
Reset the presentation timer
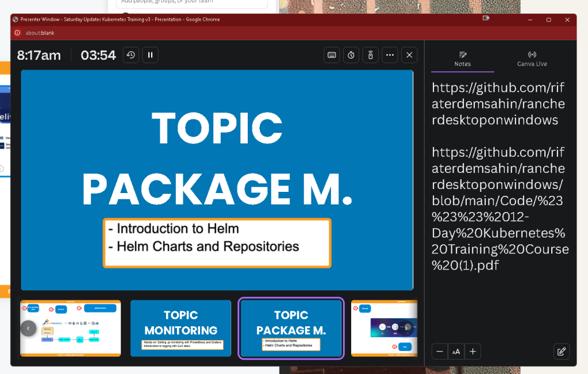click(131, 55)
